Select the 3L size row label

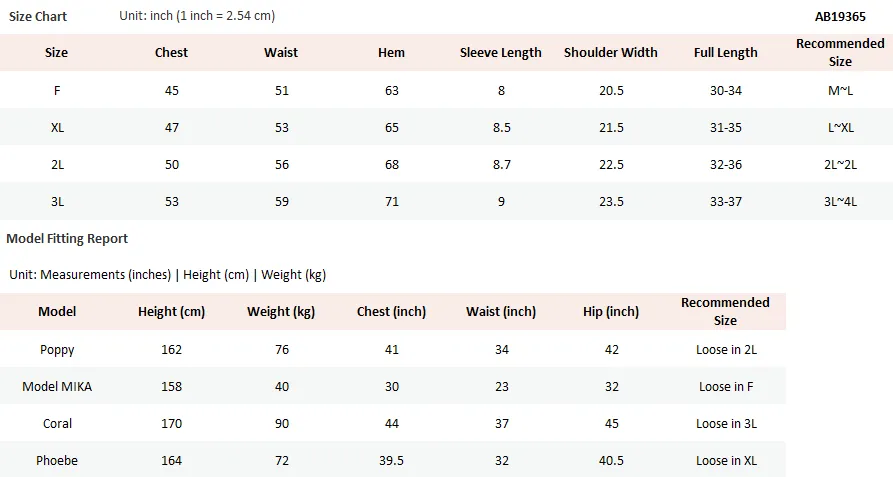point(57,202)
